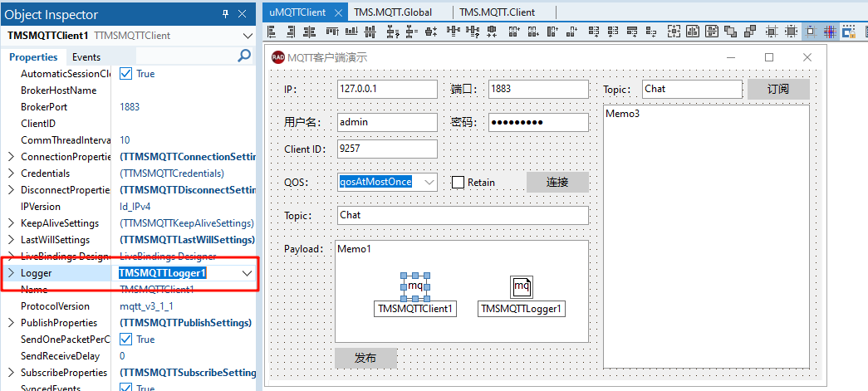Viewport: 868px width, 391px height.
Task: Close the uMQTTClient editor tab
Action: (x=339, y=12)
